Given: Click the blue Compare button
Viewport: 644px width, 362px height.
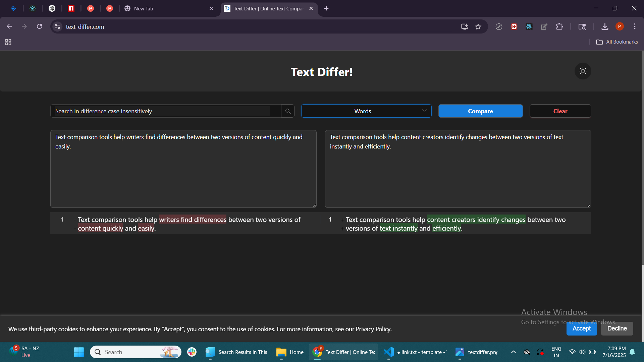Looking at the screenshot, I should (480, 111).
